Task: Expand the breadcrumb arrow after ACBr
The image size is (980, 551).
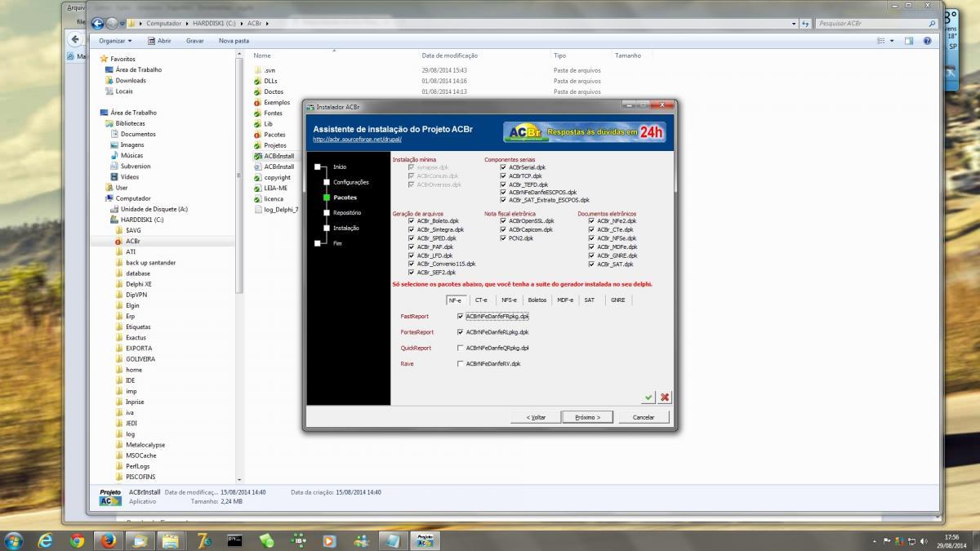Action: (x=267, y=24)
